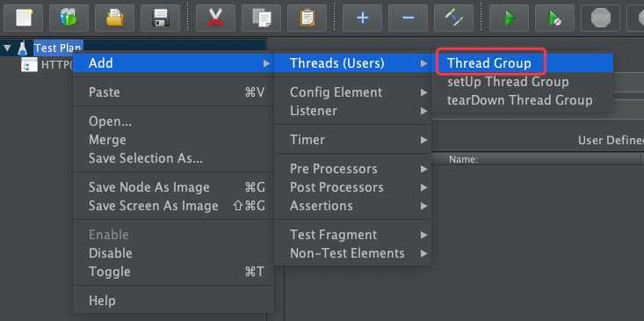Click the Test Plan flask icon
This screenshot has width=644, height=321.
point(23,48)
